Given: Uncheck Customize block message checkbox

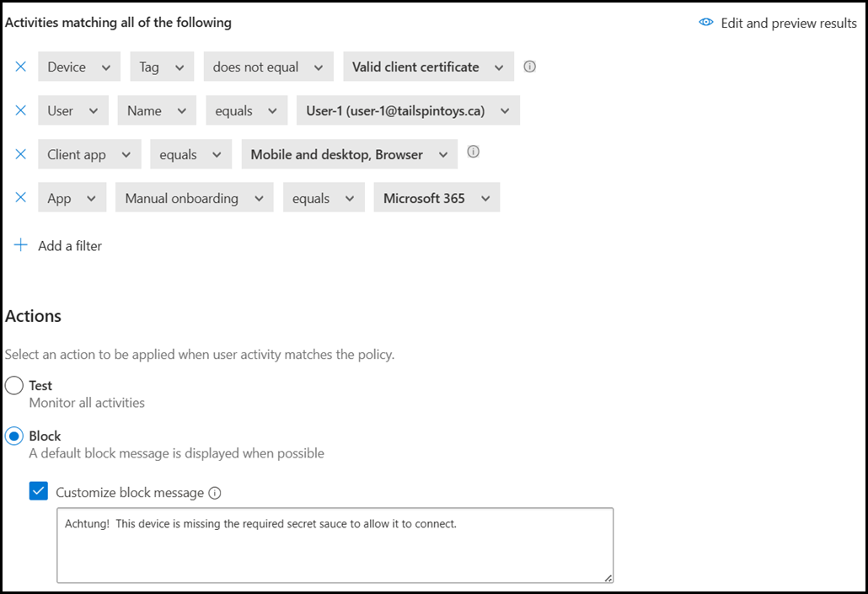Looking at the screenshot, I should point(38,491).
